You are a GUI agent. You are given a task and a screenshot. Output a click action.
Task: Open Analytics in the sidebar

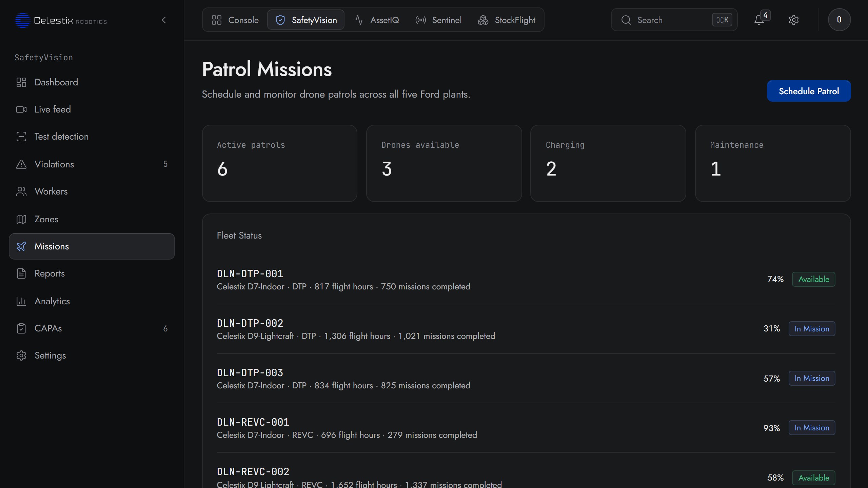point(92,301)
